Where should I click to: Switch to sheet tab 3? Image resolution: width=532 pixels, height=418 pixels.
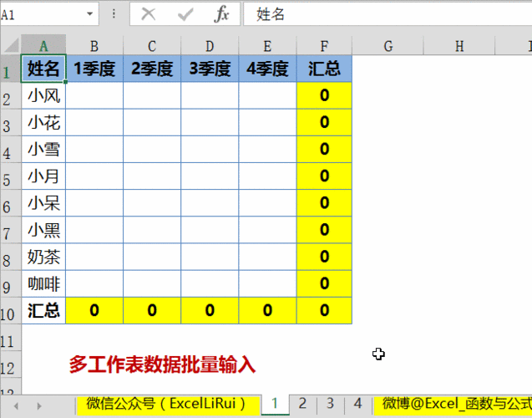(x=330, y=404)
